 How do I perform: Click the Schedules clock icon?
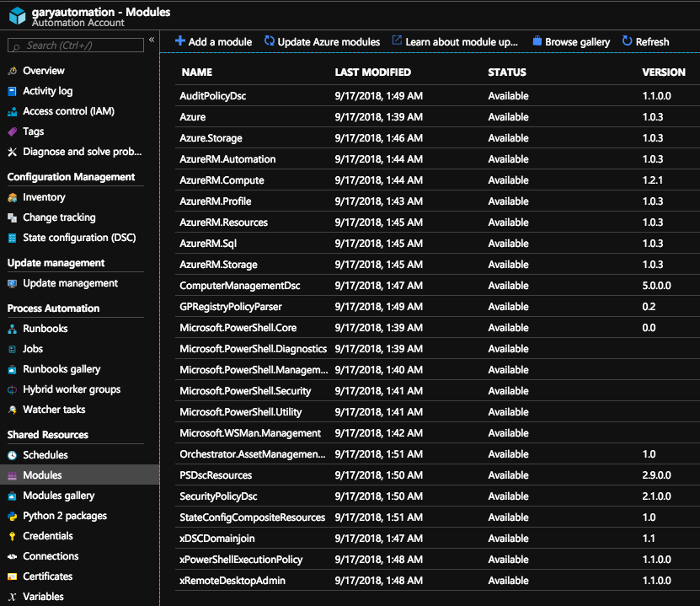pos(13,455)
